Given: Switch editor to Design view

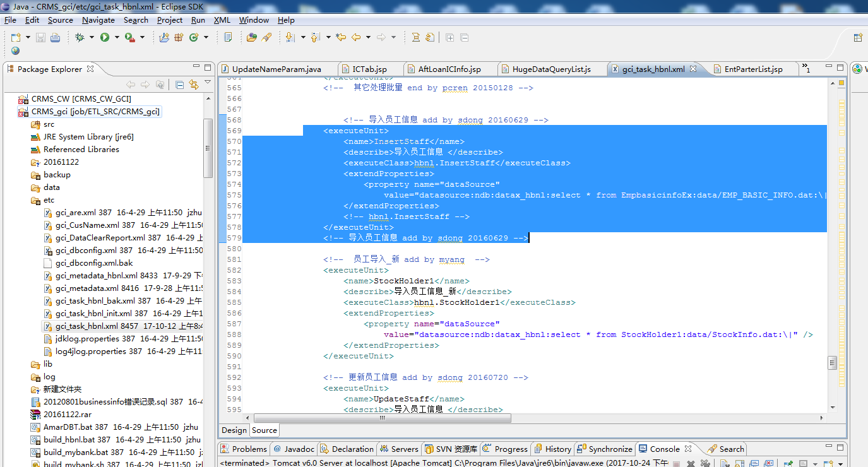Looking at the screenshot, I should [x=234, y=430].
